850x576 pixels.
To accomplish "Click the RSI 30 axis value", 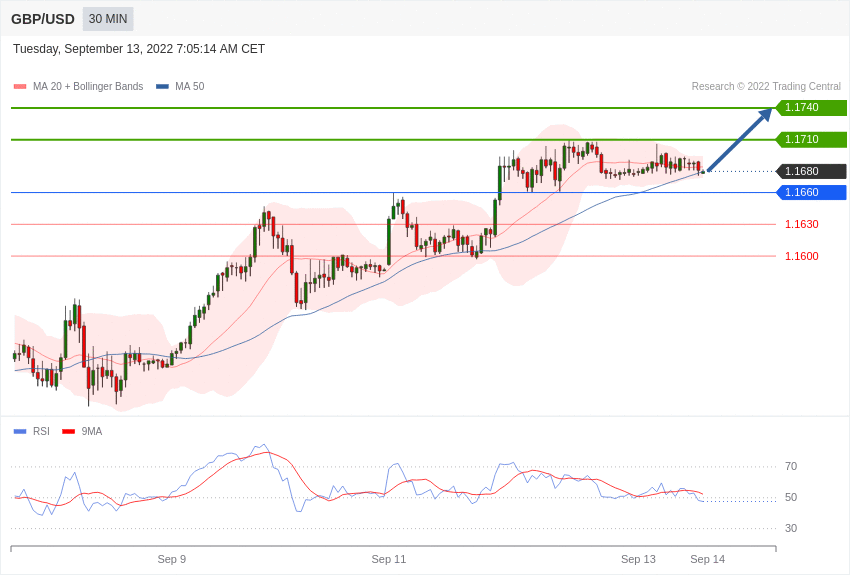I will 791,528.
